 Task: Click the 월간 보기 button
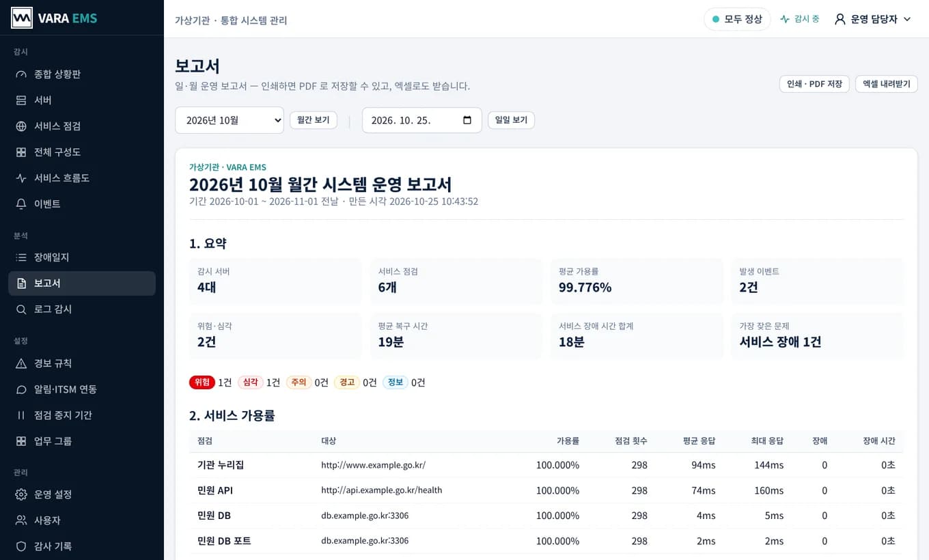coord(314,120)
